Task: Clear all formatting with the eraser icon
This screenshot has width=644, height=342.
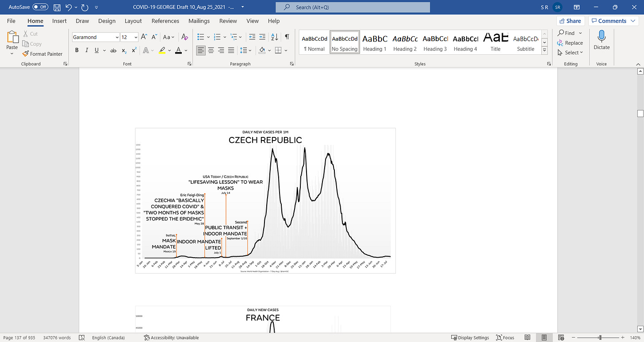Action: pos(185,37)
